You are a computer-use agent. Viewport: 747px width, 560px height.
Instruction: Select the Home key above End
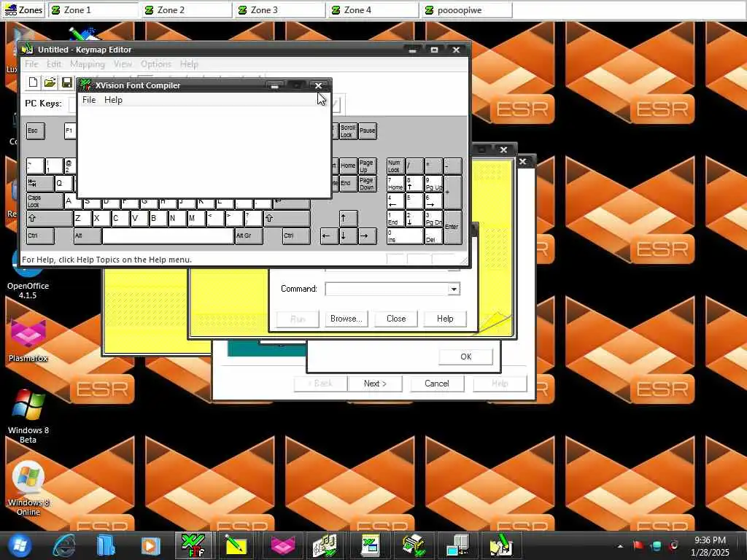[348, 166]
